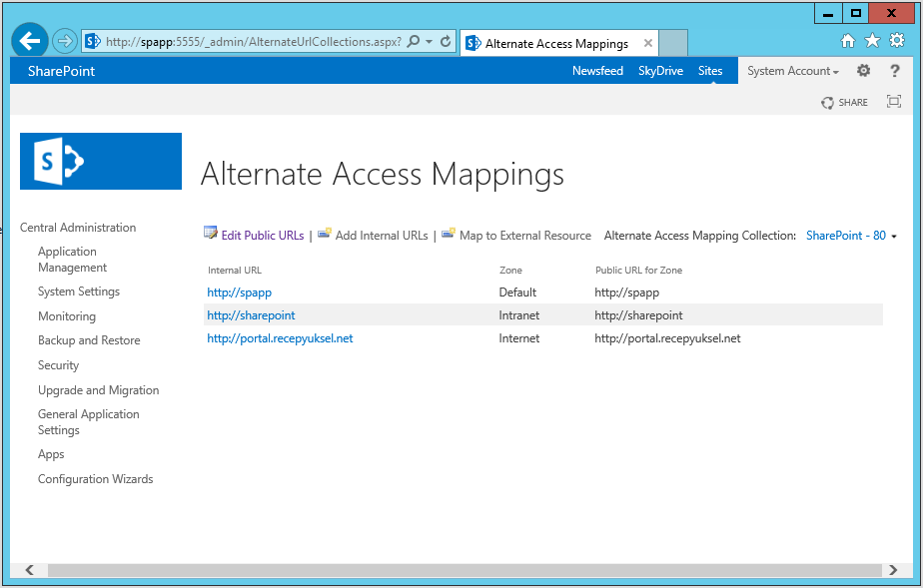923x588 pixels.
Task: Click the Intranet zone cell
Action: (519, 315)
